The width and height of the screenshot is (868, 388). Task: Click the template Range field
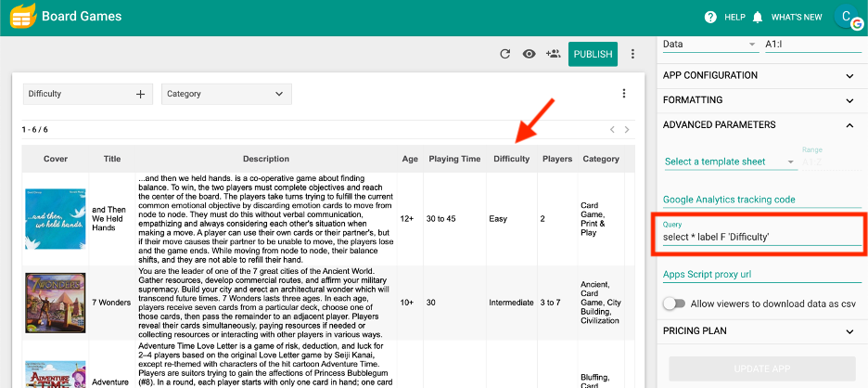tap(832, 162)
